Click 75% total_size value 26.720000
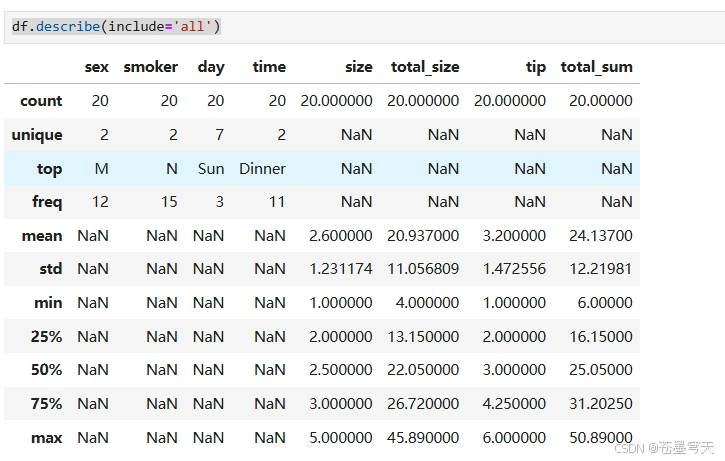 [423, 404]
